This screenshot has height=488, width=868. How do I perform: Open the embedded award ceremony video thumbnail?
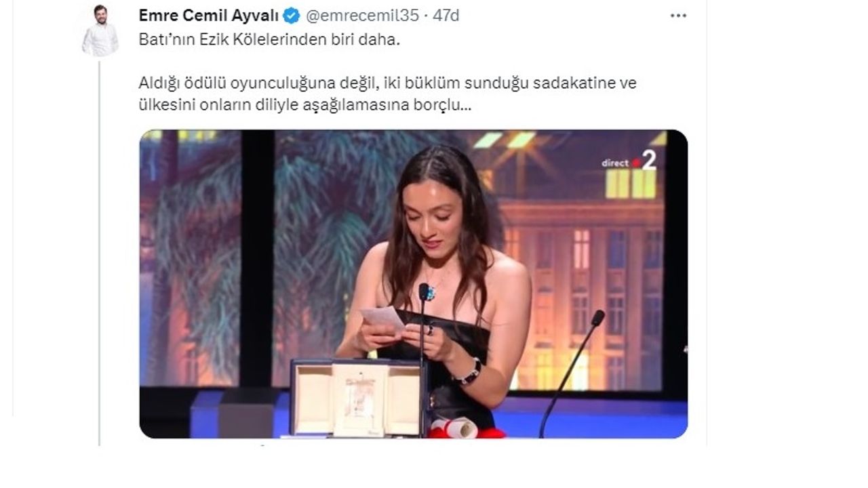(414, 284)
